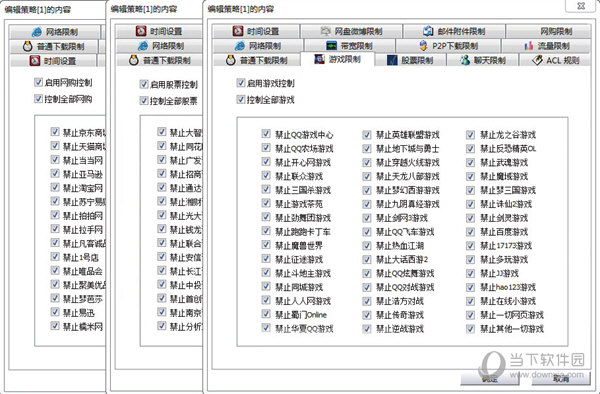
Task: Toggle 禁止跑跑卡丁车 checkbox
Action: (x=266, y=231)
